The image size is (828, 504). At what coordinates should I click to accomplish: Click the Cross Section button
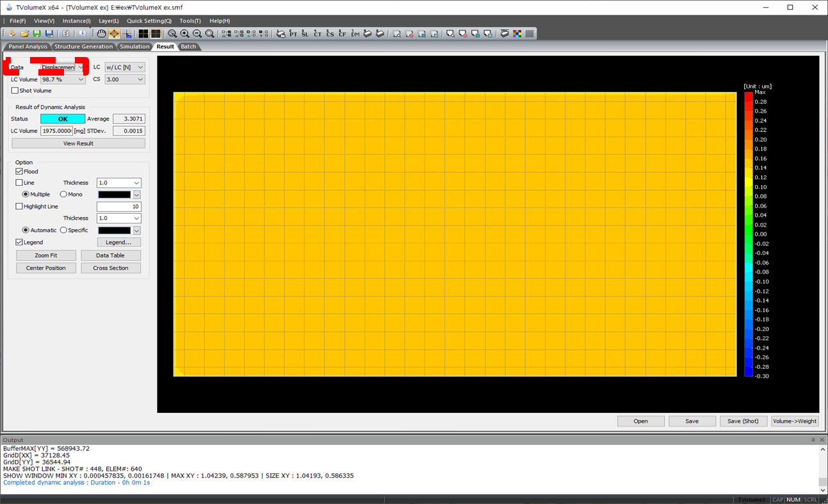click(111, 268)
